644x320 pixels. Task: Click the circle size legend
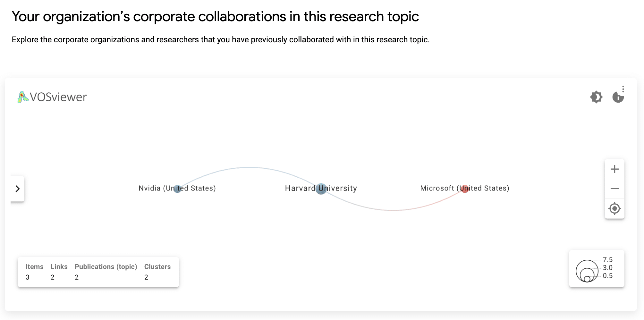[x=587, y=271]
